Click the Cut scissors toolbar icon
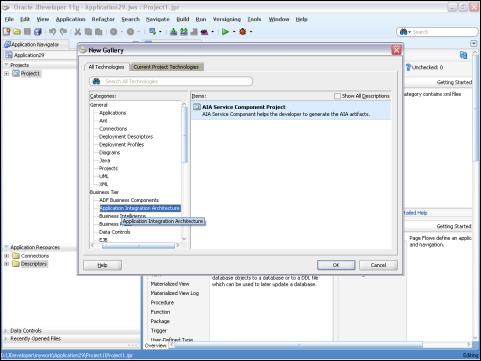Viewport: 481px width, 361px height. click(x=78, y=32)
